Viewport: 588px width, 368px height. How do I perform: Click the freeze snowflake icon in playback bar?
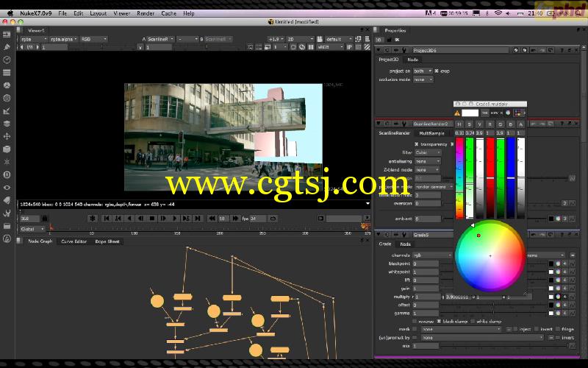(x=93, y=218)
